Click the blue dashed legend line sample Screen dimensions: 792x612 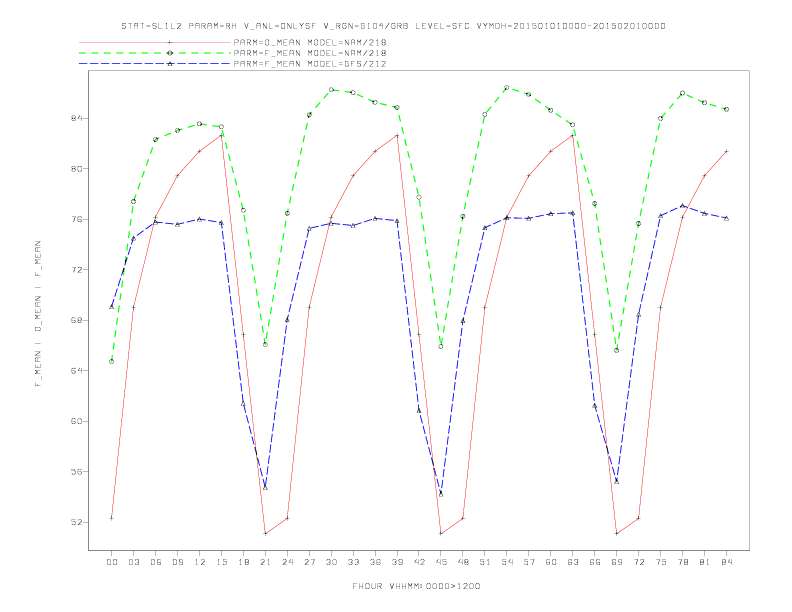155,64
